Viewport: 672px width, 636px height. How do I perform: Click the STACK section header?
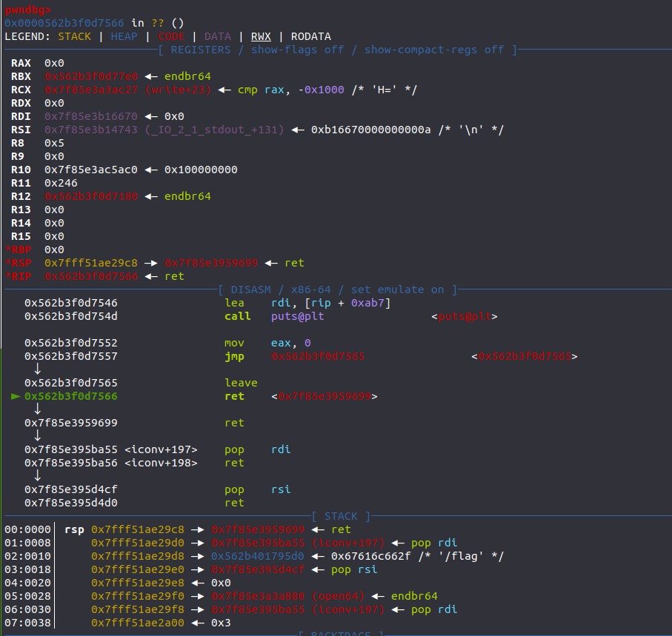click(341, 516)
